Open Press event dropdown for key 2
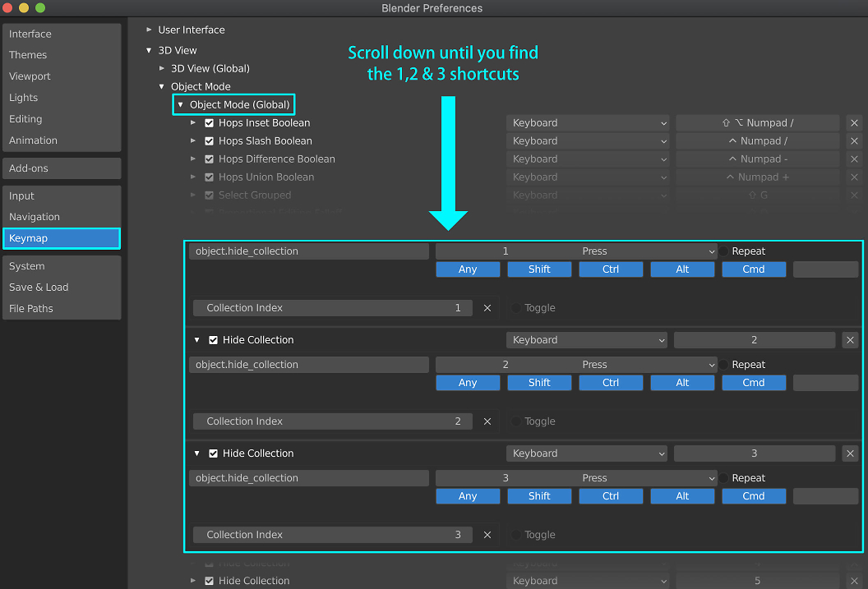The width and height of the screenshot is (868, 589). (647, 365)
